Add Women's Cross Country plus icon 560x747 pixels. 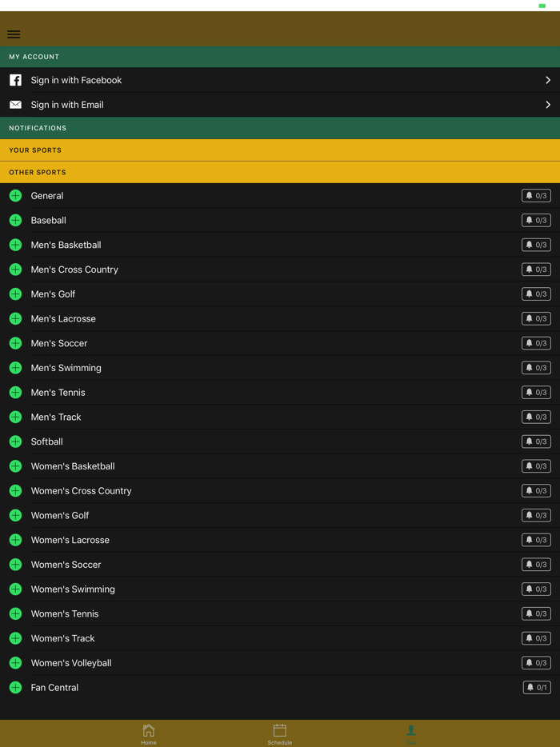(16, 491)
